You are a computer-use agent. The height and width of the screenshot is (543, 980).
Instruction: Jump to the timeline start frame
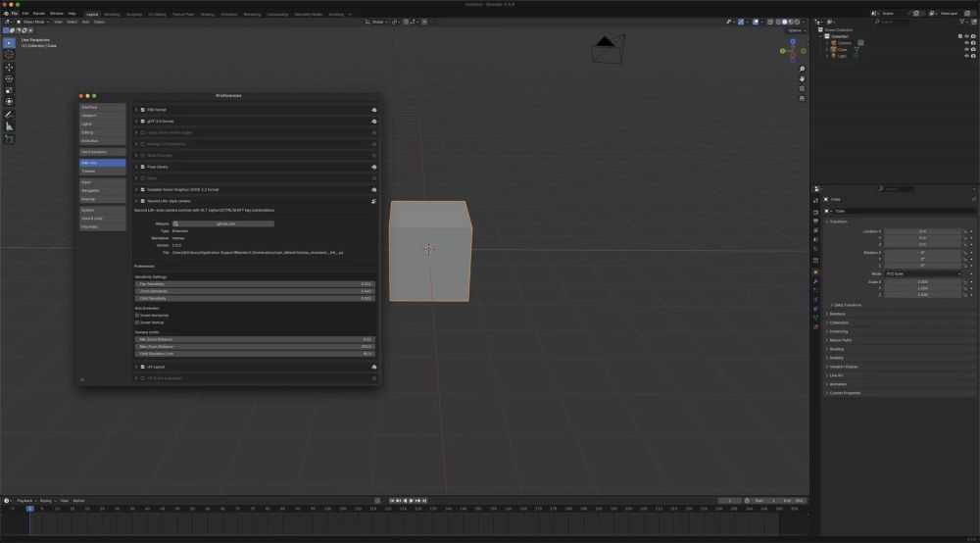[392, 501]
